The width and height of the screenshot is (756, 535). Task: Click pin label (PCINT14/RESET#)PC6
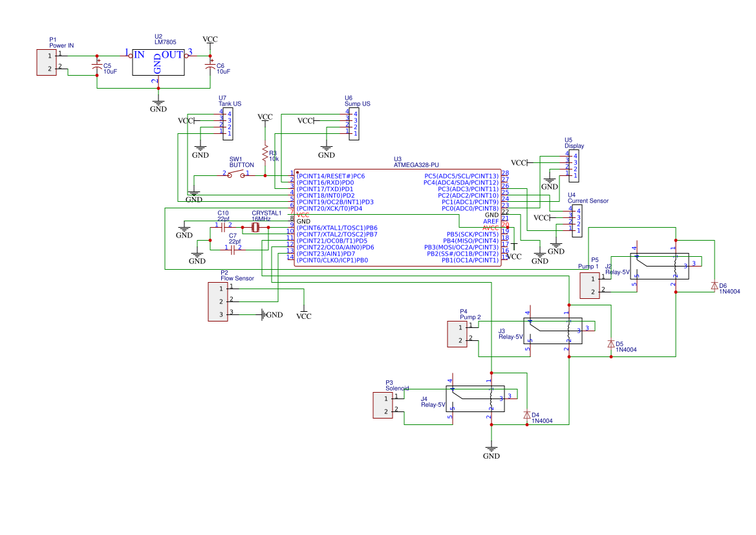tap(330, 176)
